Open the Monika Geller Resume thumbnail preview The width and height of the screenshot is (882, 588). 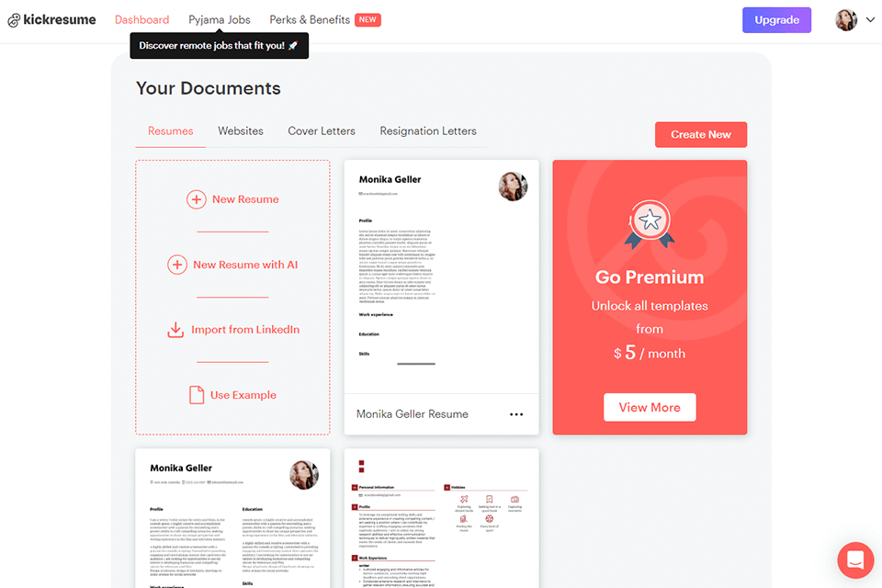(442, 277)
